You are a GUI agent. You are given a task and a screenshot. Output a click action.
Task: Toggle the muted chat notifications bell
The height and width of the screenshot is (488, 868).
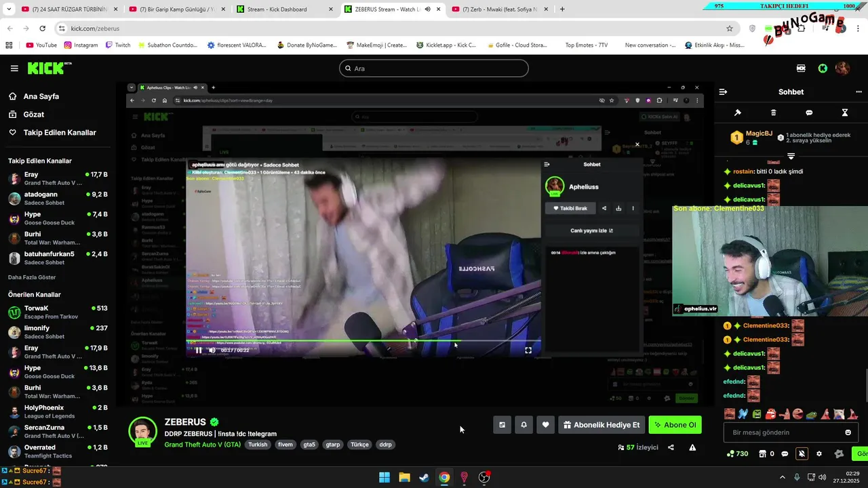coord(802,453)
